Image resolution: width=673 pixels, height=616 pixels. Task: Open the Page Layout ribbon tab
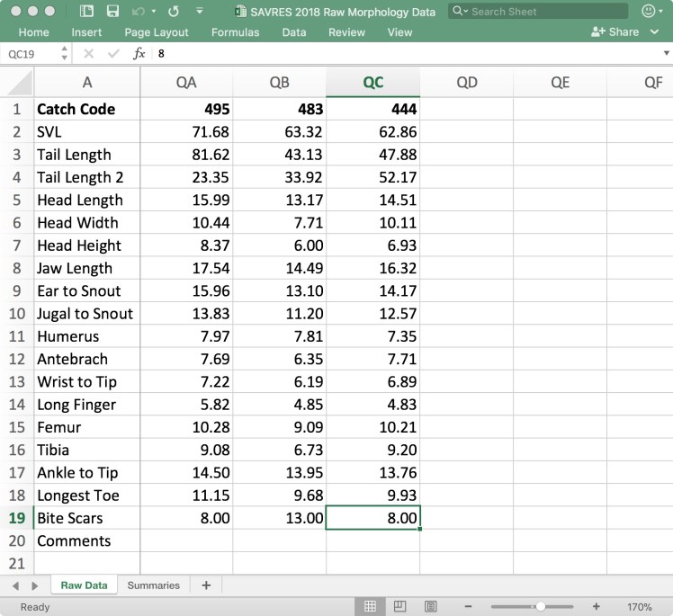(157, 32)
